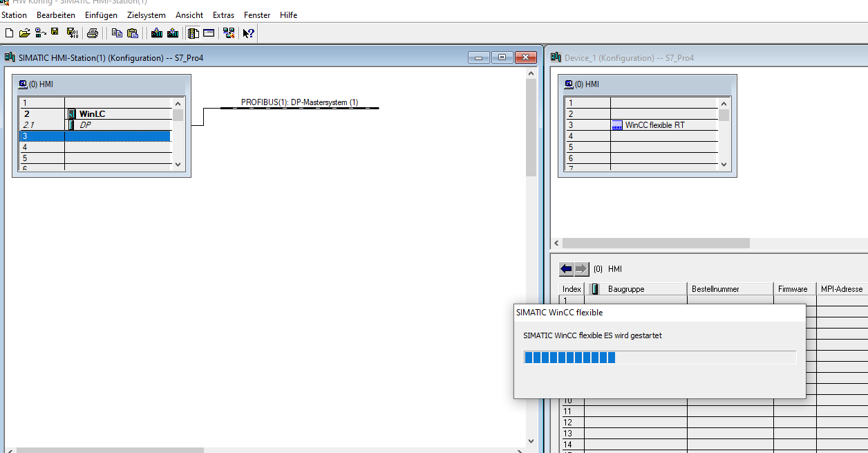Click the Download to module icon
The width and height of the screenshot is (868, 453).
(156, 33)
